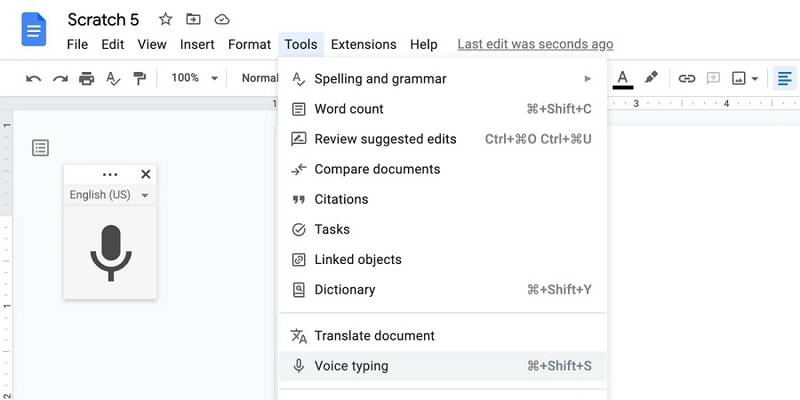Open the Normal text style dropdown
Screen dimensions: 800x400
tap(260, 78)
